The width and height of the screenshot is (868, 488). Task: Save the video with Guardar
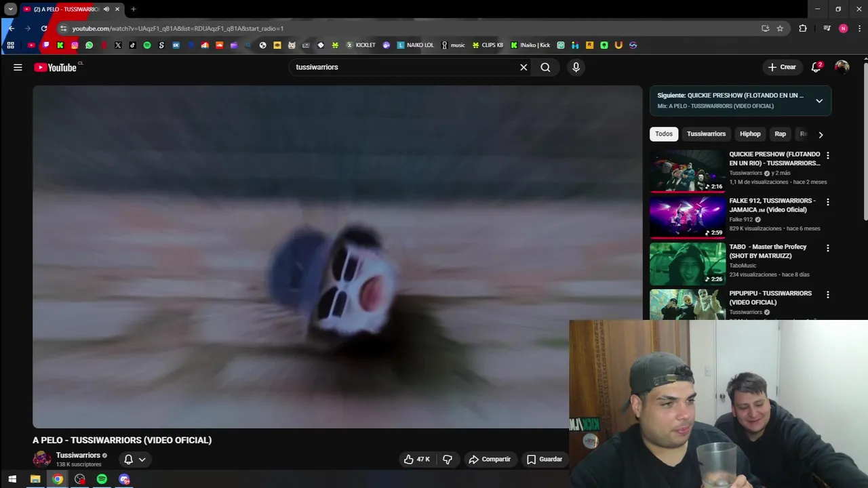545,460
